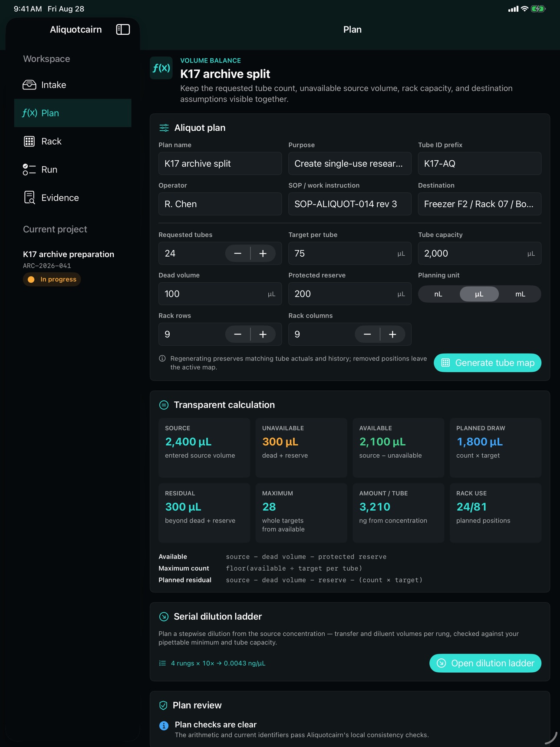Edit the Plan name field
The image size is (560, 747).
220,163
